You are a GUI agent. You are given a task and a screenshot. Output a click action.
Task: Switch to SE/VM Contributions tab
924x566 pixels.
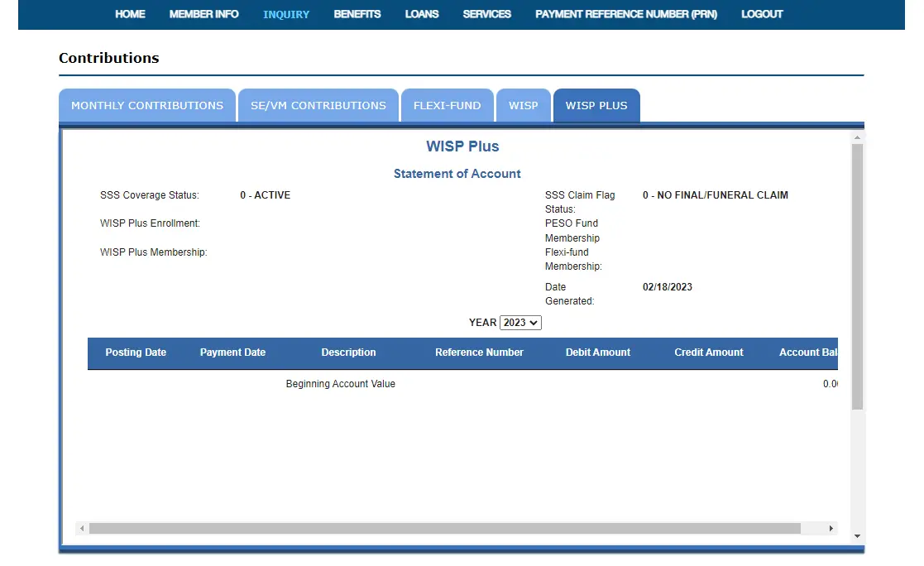pyautogui.click(x=318, y=106)
